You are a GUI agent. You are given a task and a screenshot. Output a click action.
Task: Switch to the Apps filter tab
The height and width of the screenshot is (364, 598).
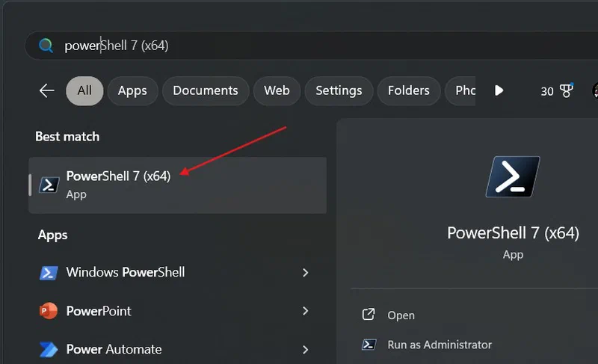[132, 90]
